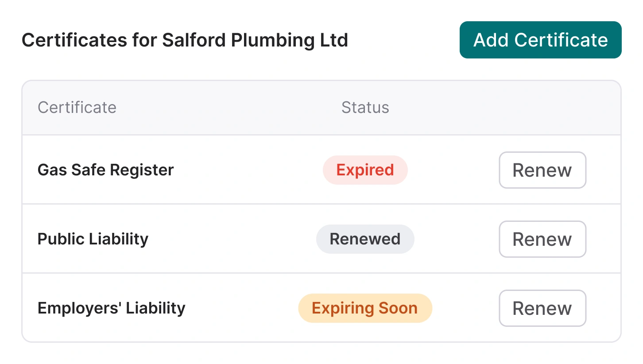Click the Renewed status badge
The width and height of the screenshot is (643, 364).
tap(365, 239)
